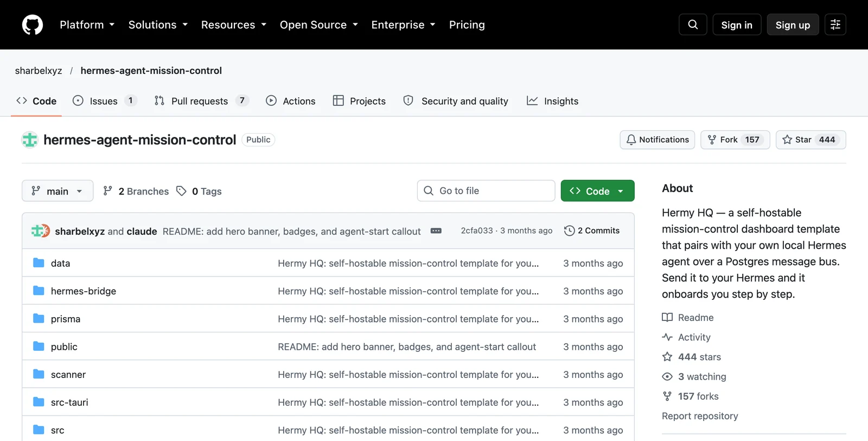
Task: Open the 2 Branches link
Action: pos(136,191)
